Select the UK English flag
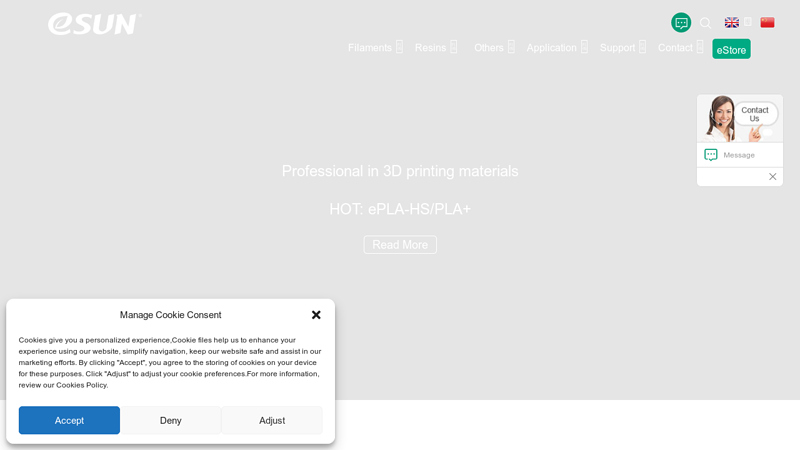Image resolution: width=800 pixels, height=450 pixels. point(732,22)
